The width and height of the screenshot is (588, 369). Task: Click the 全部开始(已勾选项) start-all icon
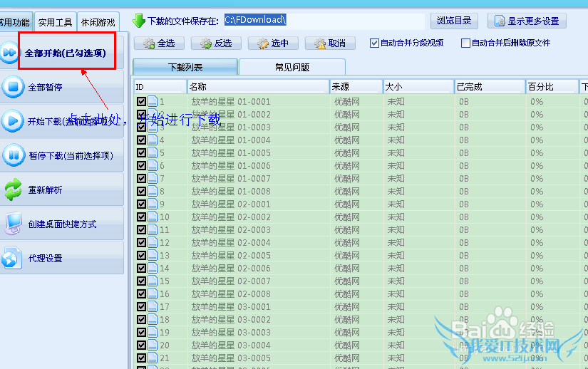[x=10, y=53]
